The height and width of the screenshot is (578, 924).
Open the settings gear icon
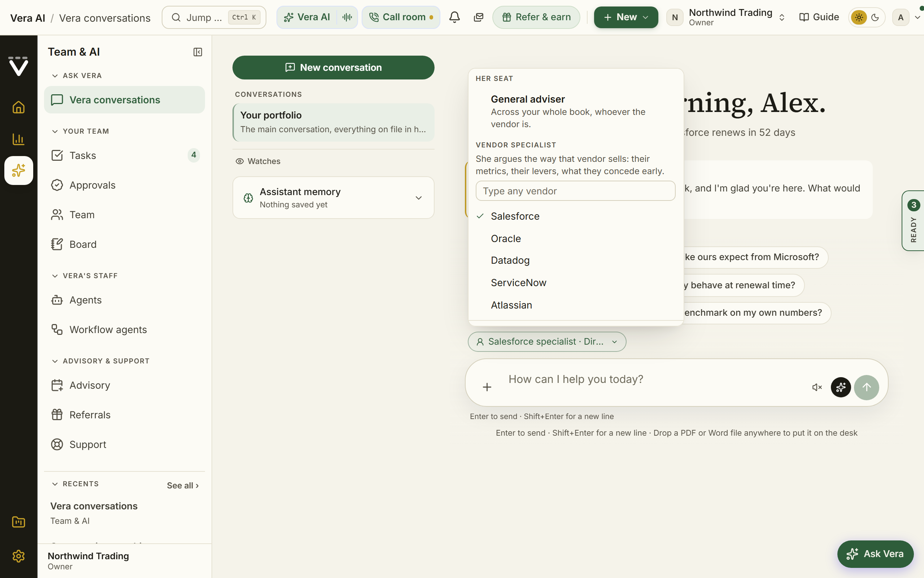(x=18, y=556)
